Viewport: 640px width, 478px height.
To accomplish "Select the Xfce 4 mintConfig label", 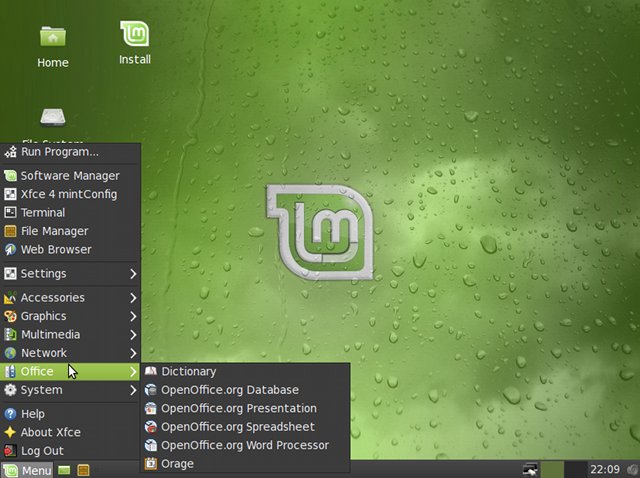I will (69, 194).
